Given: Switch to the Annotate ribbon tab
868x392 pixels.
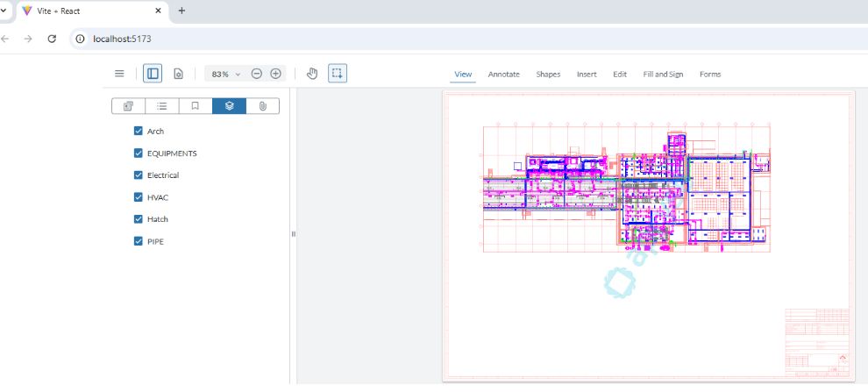Looking at the screenshot, I should [x=504, y=75].
